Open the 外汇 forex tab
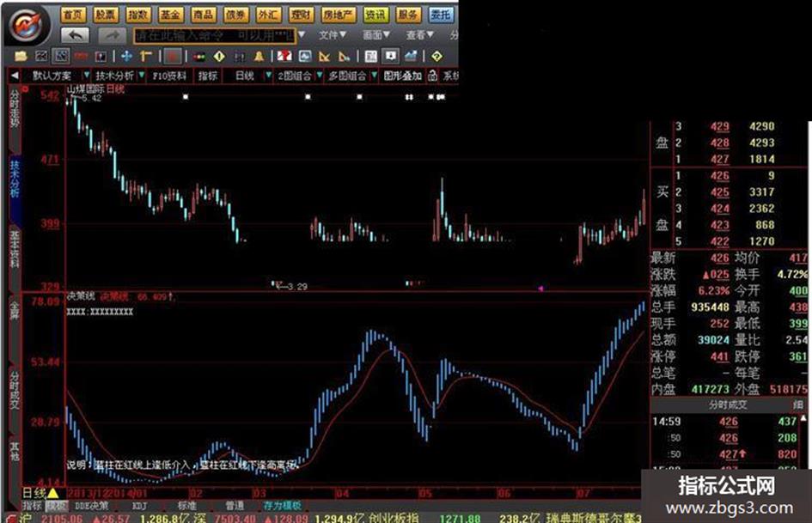812x523 pixels. [268, 15]
